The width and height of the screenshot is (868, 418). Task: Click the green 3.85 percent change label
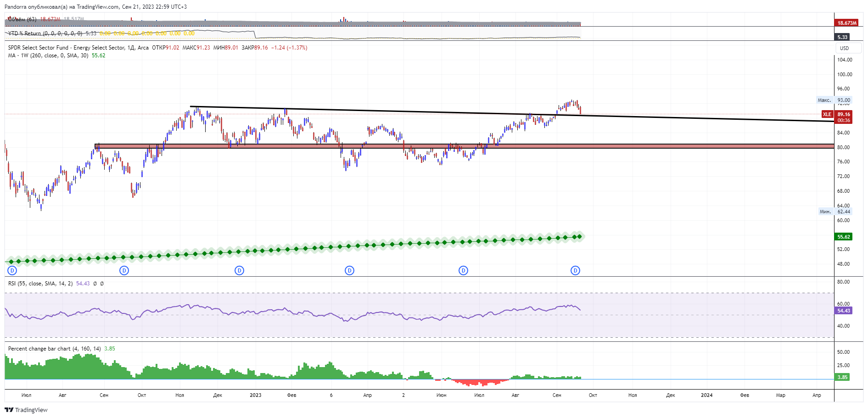pyautogui.click(x=842, y=377)
